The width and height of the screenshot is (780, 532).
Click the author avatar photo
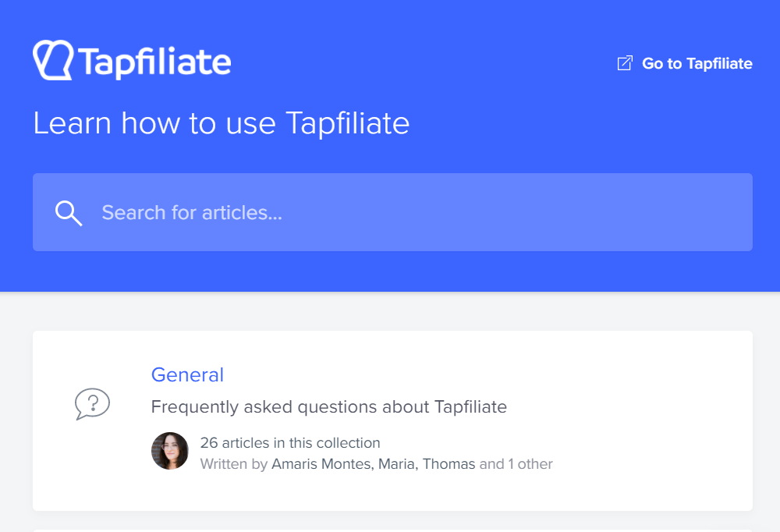(170, 451)
